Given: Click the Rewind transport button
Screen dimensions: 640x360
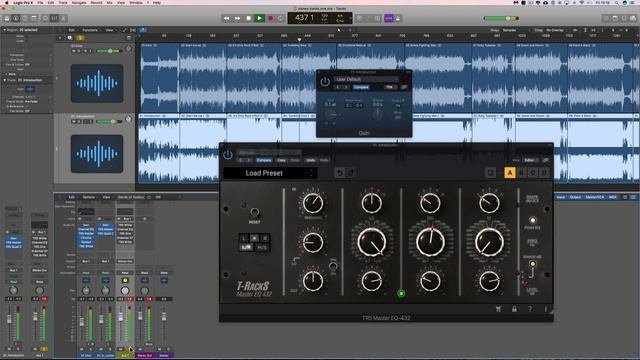Looking at the screenshot, I should pos(227,18).
